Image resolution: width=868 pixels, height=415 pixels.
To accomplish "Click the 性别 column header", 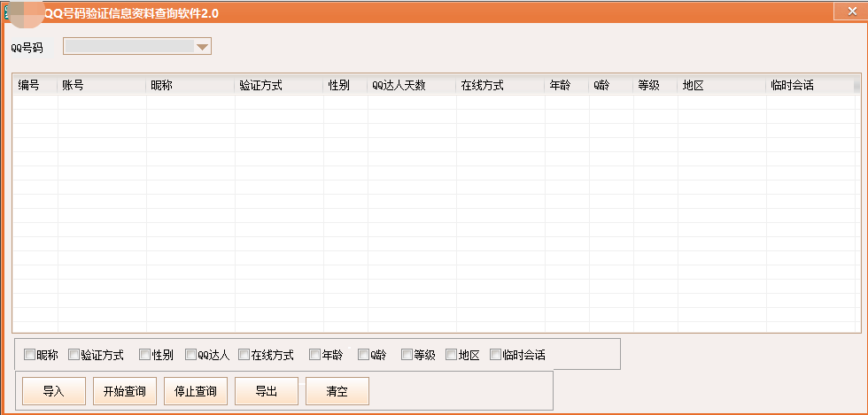I will click(x=345, y=86).
